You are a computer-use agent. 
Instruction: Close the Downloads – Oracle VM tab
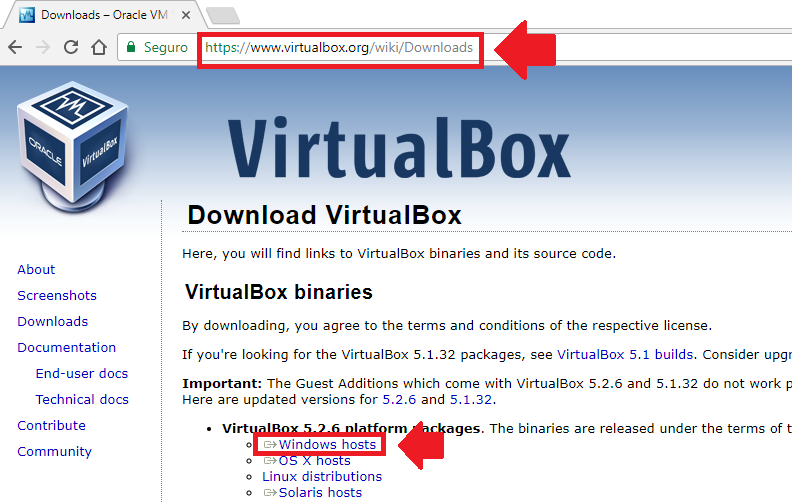pos(186,15)
